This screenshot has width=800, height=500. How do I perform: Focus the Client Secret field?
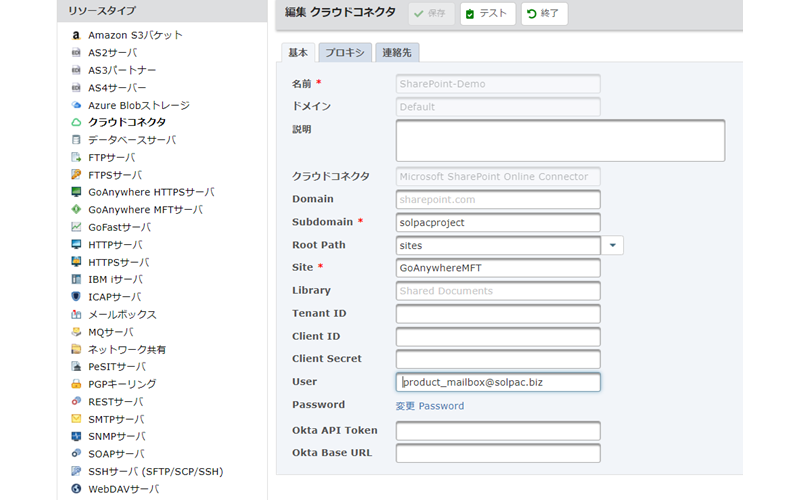click(x=498, y=359)
